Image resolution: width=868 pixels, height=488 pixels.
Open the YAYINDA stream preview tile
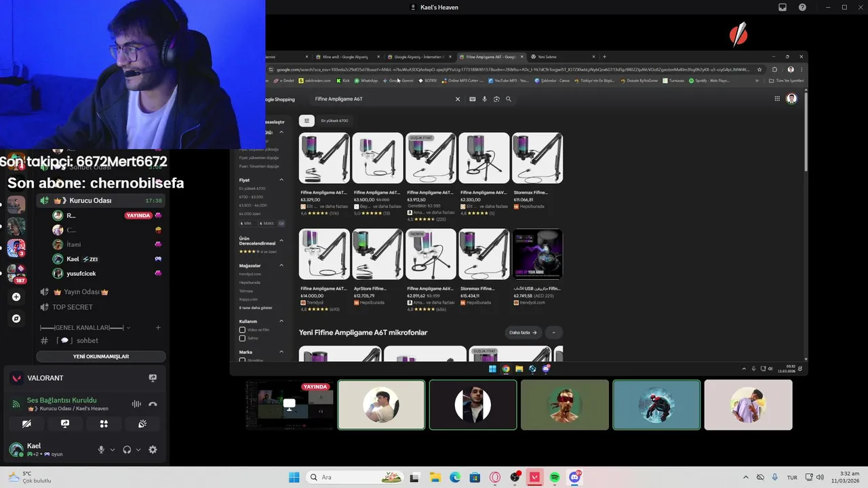[x=290, y=405]
